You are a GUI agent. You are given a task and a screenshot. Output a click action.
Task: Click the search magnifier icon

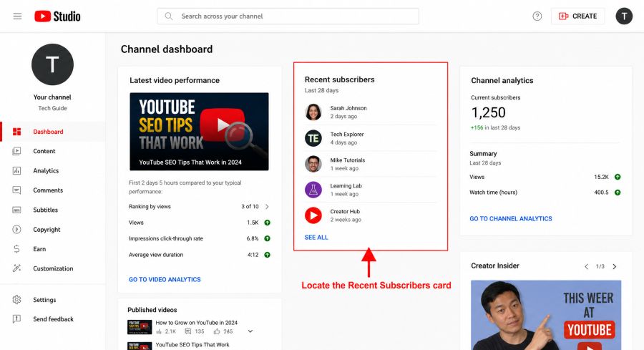(x=168, y=16)
